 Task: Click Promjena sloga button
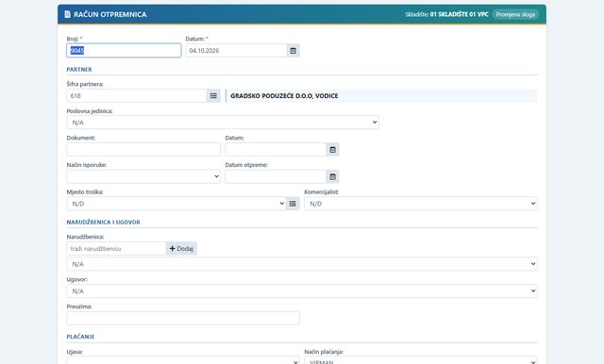(515, 14)
